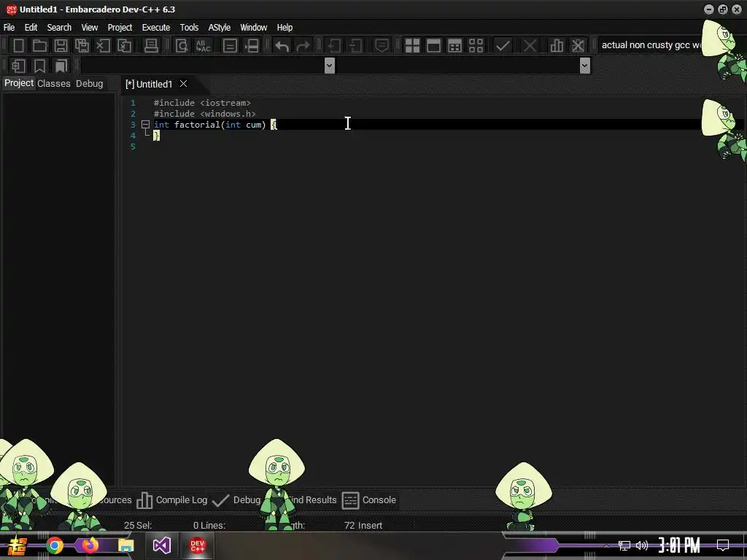Toggle a bookmark with single bookmark icon
Viewport: 747px width, 560px height.
[39, 66]
